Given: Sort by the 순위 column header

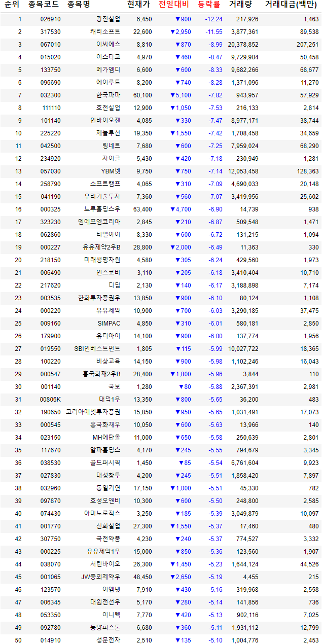Looking at the screenshot, I should tap(12, 6).
